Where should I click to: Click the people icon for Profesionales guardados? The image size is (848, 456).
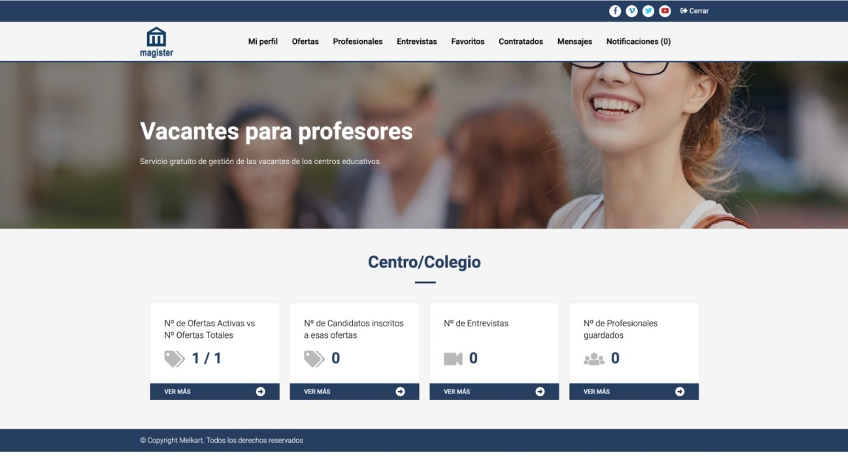[x=594, y=359]
